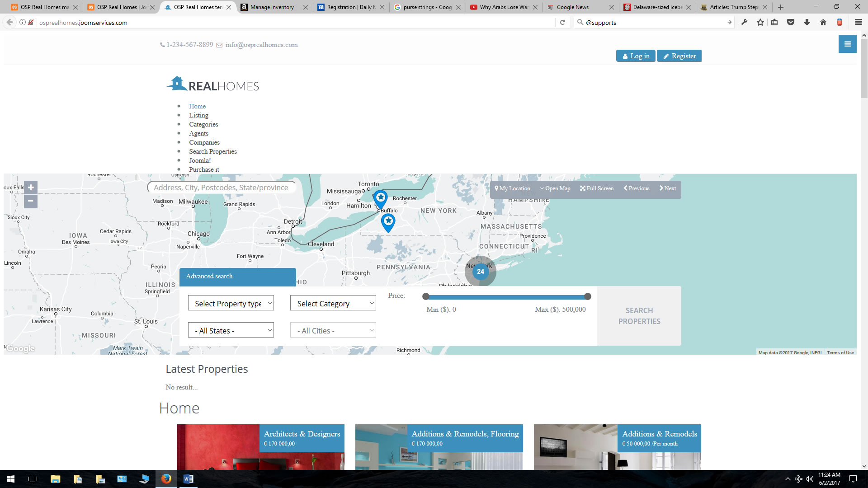Click the Real Homes logo
Viewport: 868px width, 488px height.
(212, 84)
